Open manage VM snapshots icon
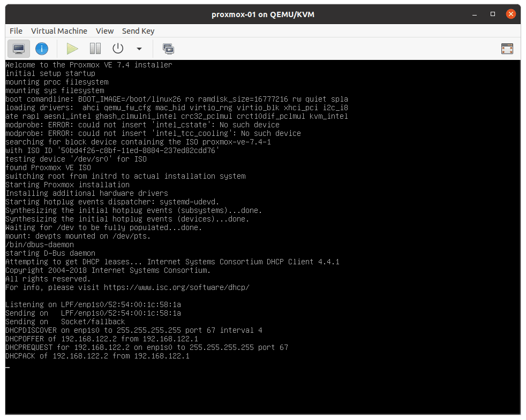The image size is (526, 420). [168, 49]
